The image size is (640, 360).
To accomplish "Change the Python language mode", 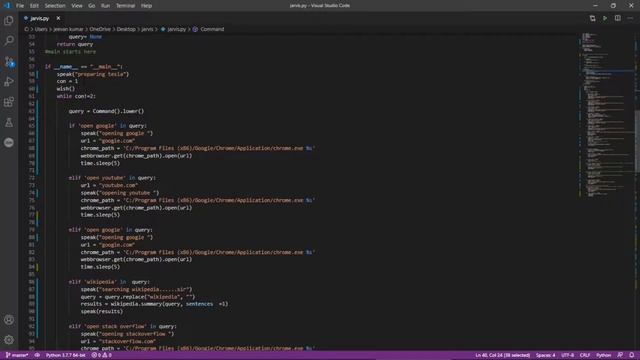I will (x=604, y=355).
